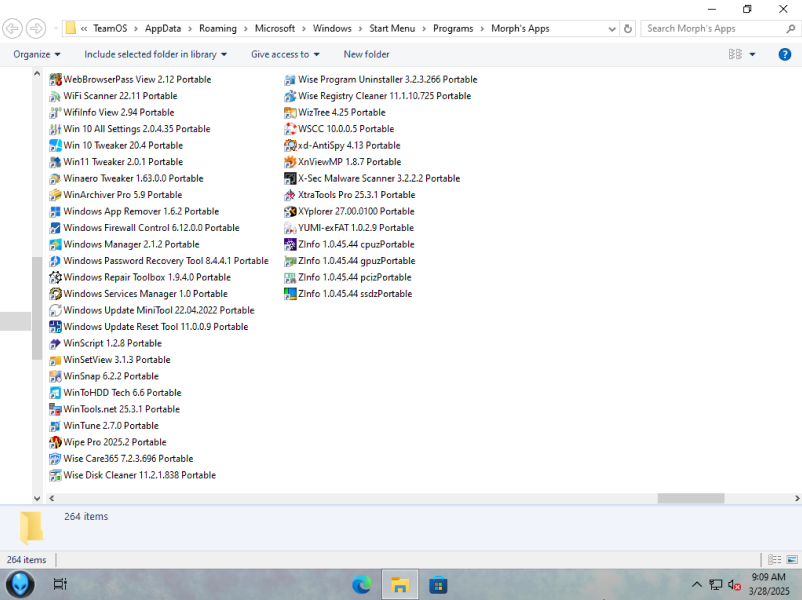The image size is (802, 600).
Task: Show hidden path levels via double chevron
Action: click(x=84, y=29)
